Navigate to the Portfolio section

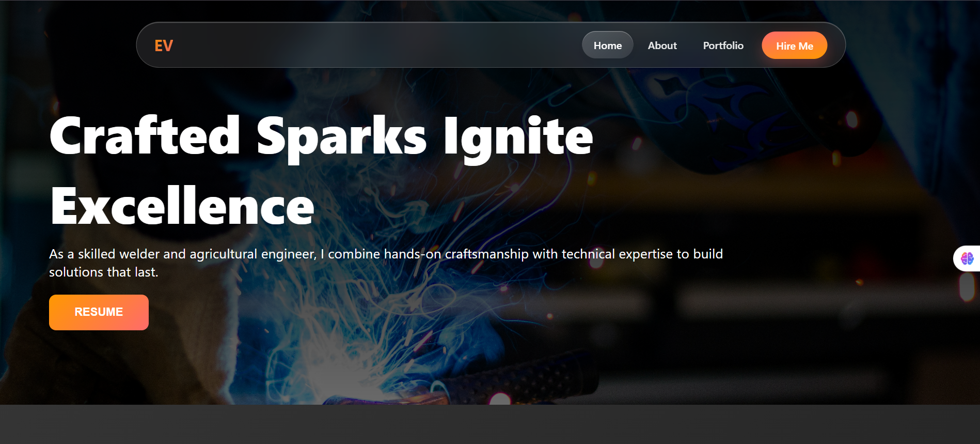pos(723,45)
